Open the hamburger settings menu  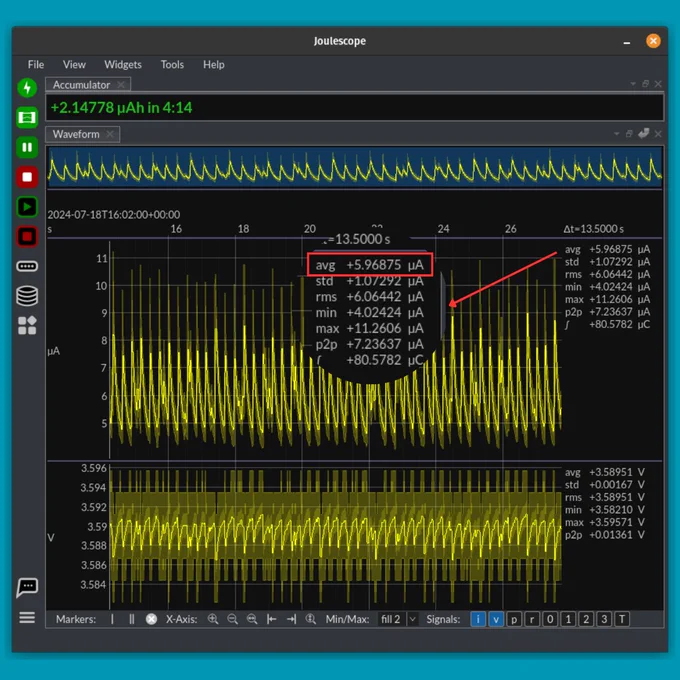click(x=27, y=618)
